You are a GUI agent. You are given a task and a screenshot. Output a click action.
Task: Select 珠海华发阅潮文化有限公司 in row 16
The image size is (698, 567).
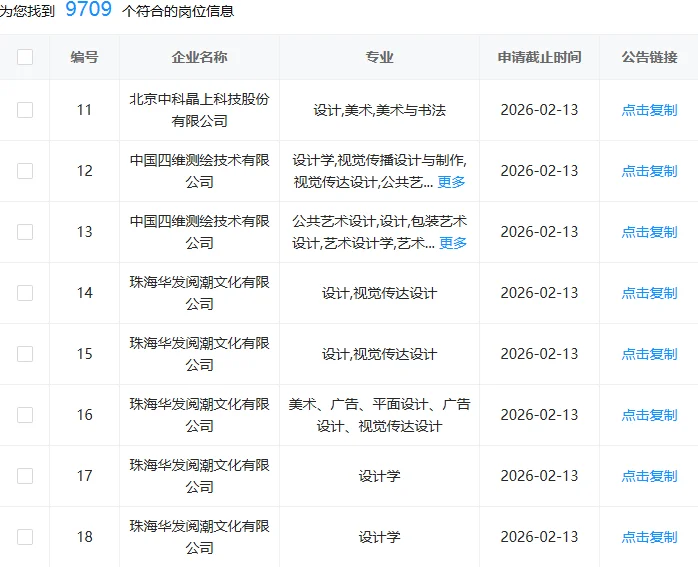199,415
